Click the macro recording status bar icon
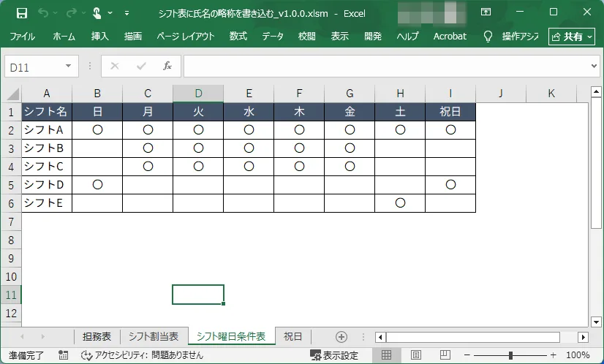Viewport: 604px width, 364px height. click(x=63, y=355)
